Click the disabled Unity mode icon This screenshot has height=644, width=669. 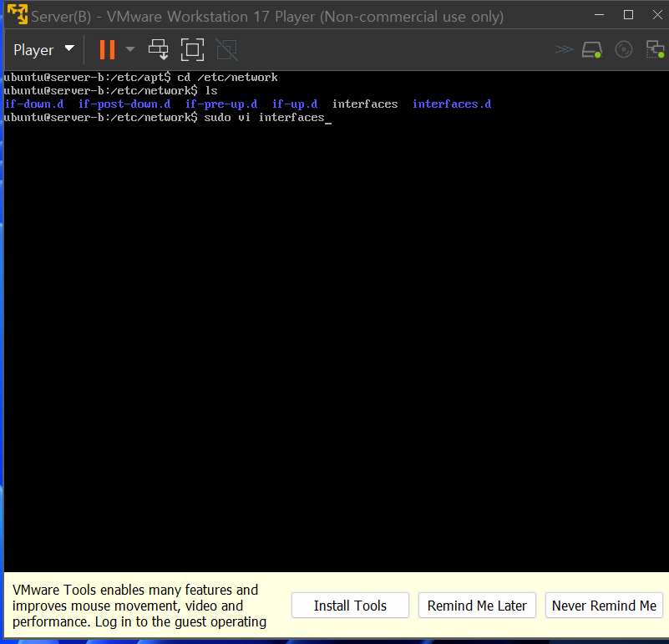point(226,49)
